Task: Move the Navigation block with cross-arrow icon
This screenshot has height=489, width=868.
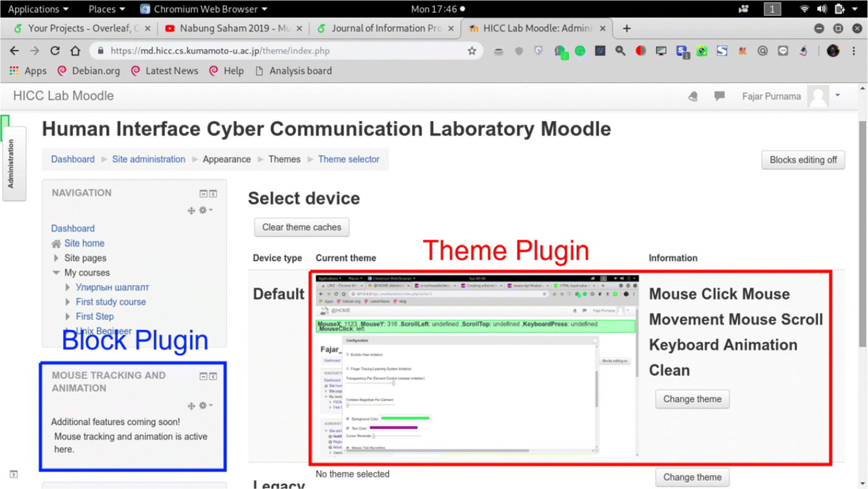Action: 192,211
